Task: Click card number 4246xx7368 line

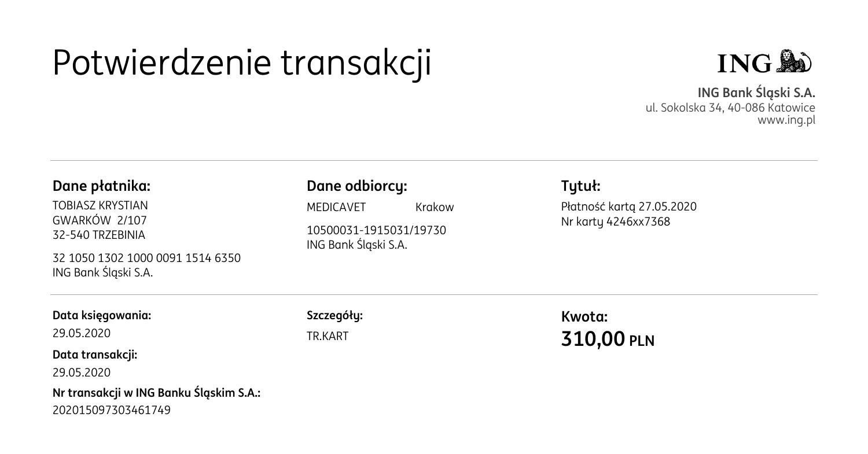Action: tap(615, 222)
